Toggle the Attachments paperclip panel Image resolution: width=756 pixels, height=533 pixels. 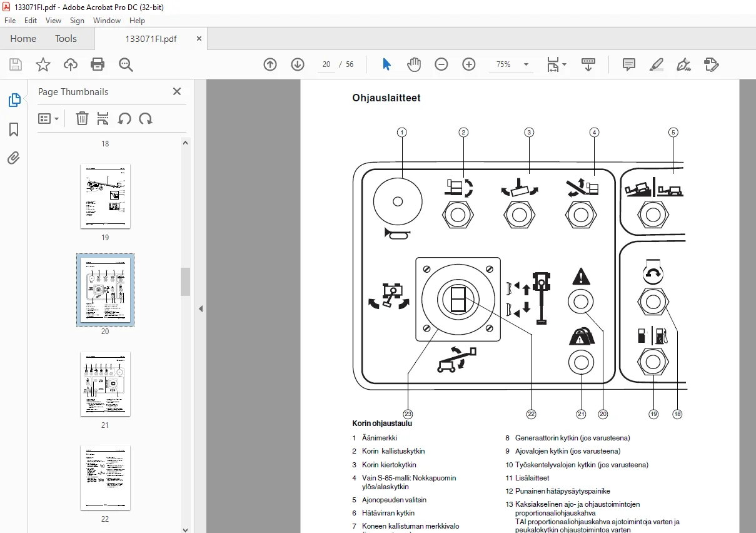point(14,158)
